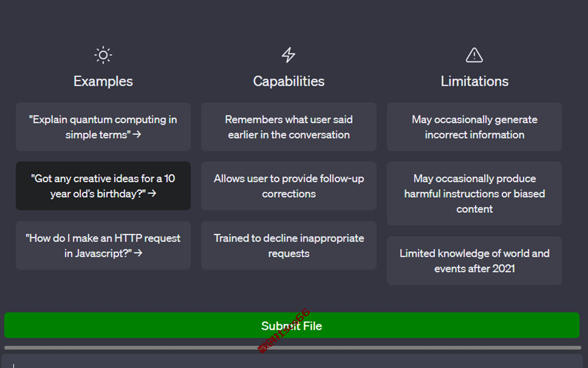Screen dimensions: 588x368
Task: Click arrow after quantum computing example
Action: click(x=136, y=135)
